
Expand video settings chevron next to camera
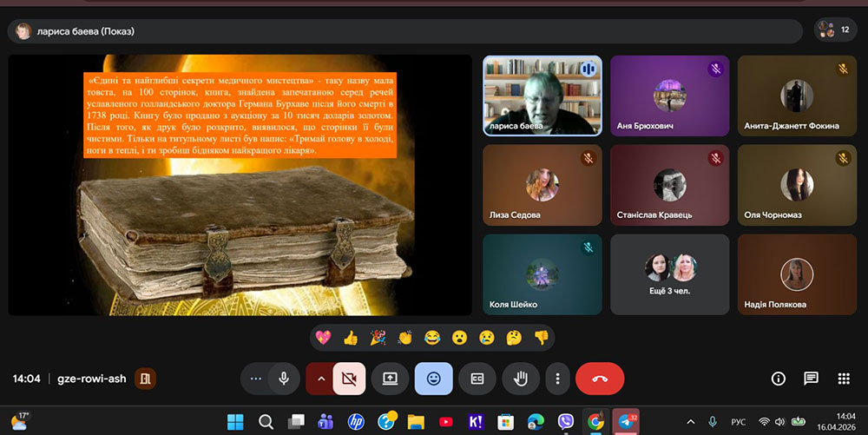[320, 379]
